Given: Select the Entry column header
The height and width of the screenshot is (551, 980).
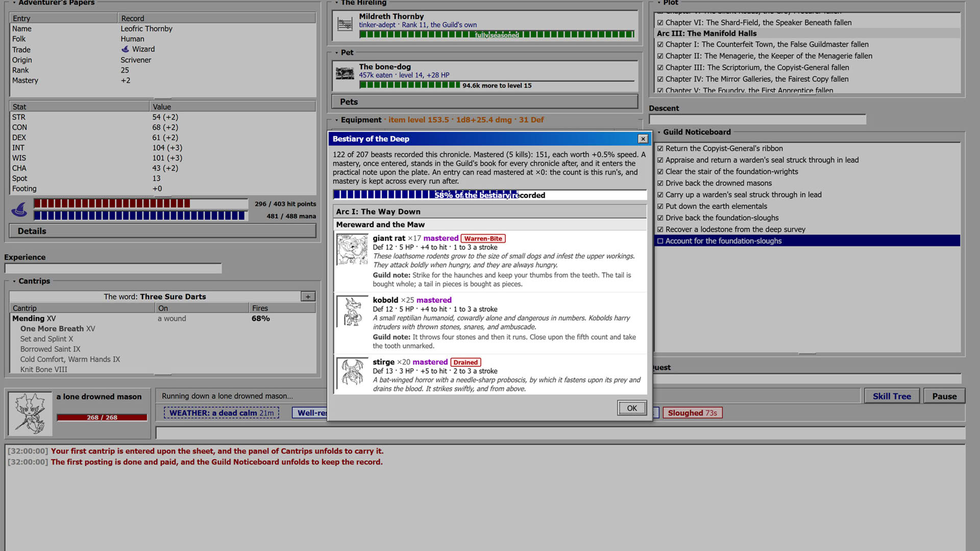Looking at the screenshot, I should (64, 18).
